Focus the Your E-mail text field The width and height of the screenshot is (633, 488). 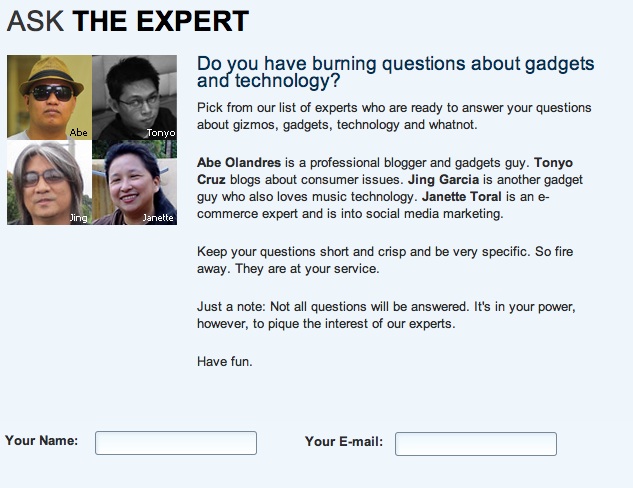click(476, 444)
